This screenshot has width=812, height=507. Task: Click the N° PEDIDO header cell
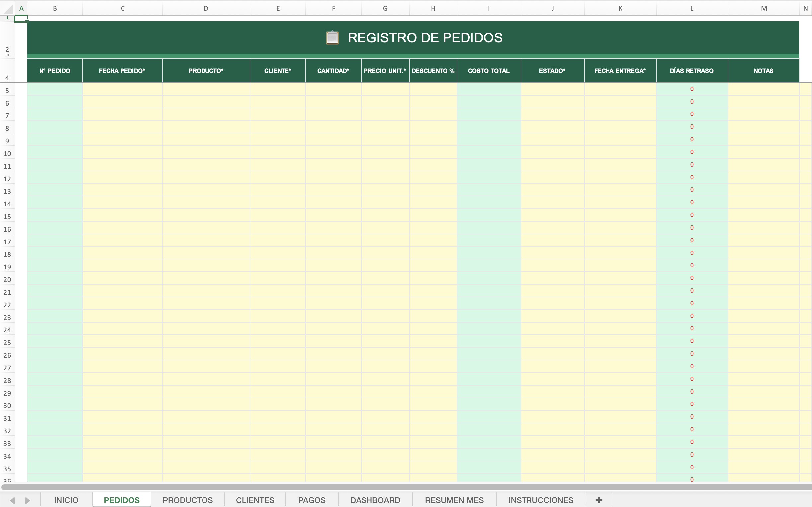tap(55, 71)
